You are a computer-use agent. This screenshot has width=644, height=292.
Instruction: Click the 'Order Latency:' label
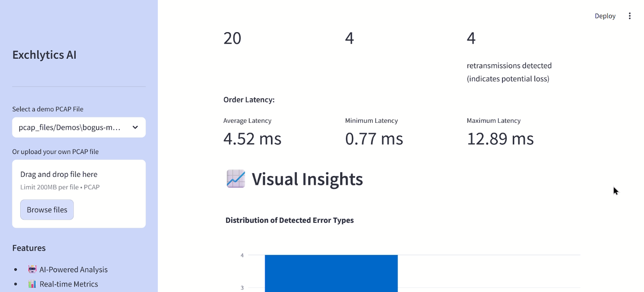tap(249, 99)
